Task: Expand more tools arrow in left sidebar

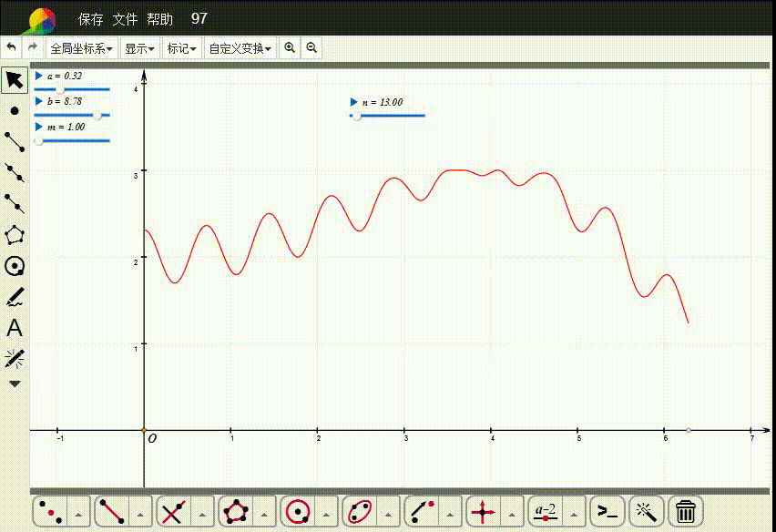Action: click(x=15, y=384)
